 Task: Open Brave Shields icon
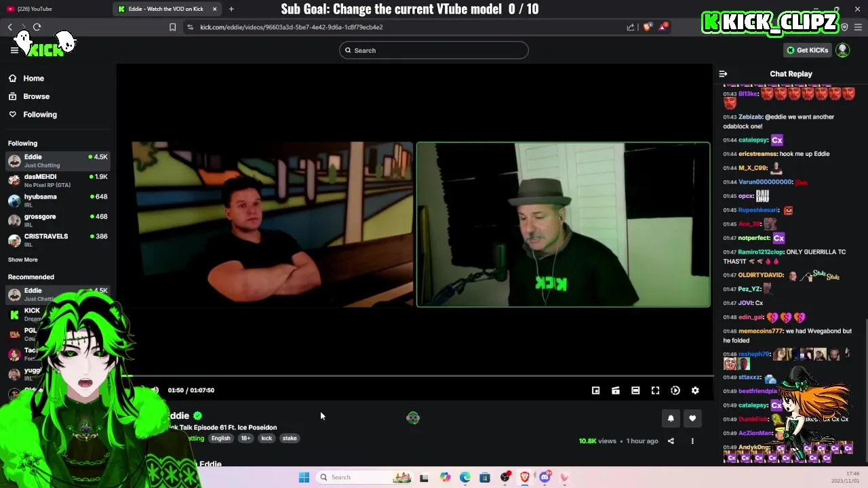(x=648, y=27)
